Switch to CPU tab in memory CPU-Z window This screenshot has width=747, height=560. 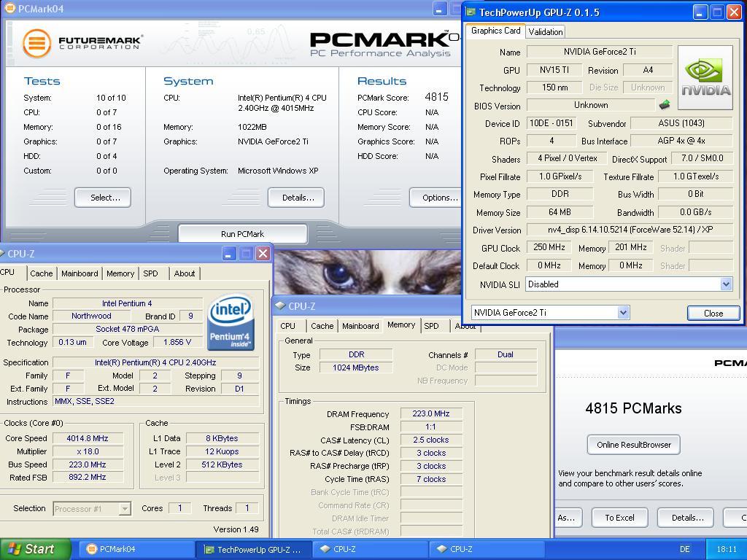(287, 326)
